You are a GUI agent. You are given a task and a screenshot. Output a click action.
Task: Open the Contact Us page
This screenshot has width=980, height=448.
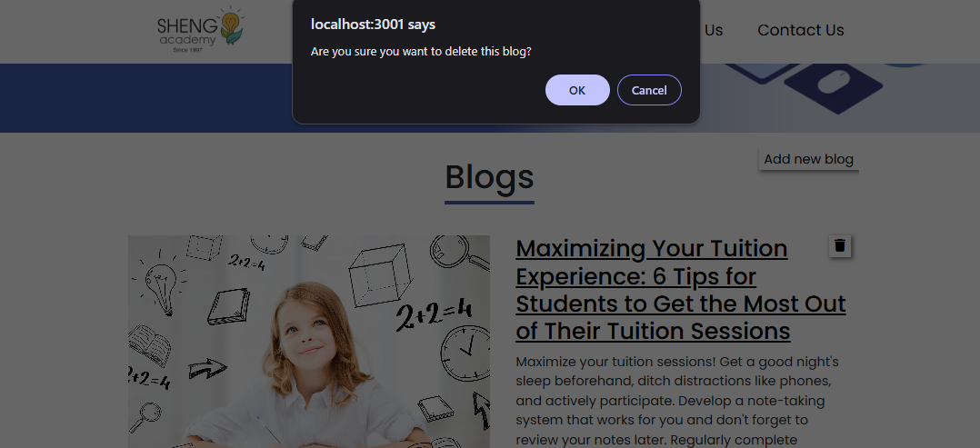coord(800,30)
